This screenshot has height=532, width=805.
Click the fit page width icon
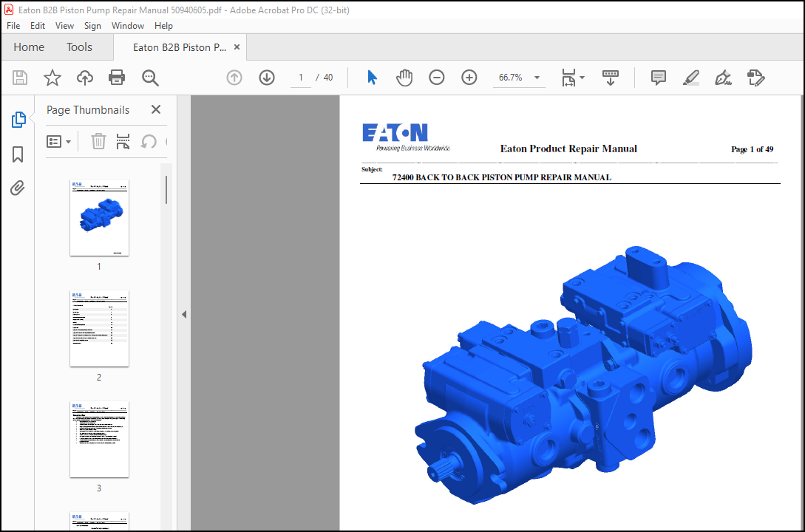click(568, 78)
